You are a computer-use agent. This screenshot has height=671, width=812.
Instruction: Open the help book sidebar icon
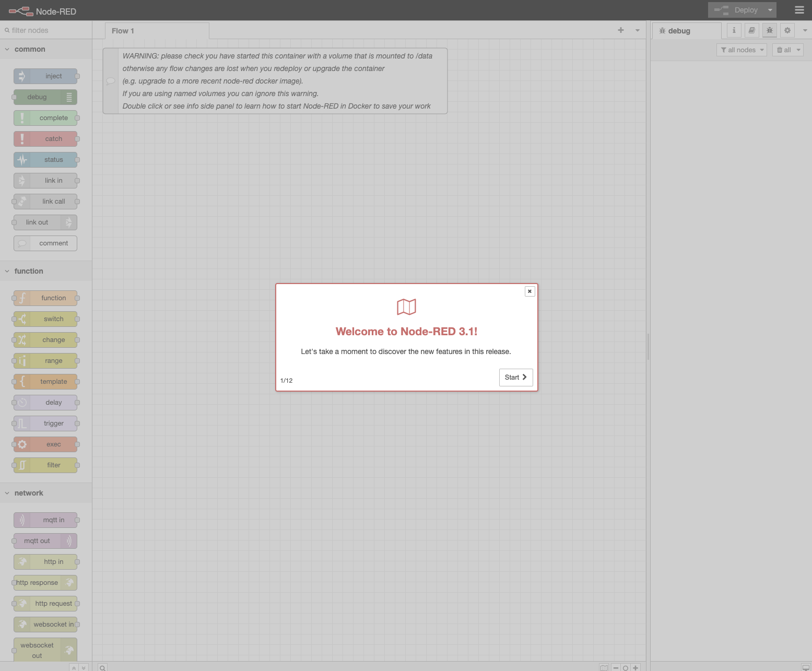(x=751, y=30)
